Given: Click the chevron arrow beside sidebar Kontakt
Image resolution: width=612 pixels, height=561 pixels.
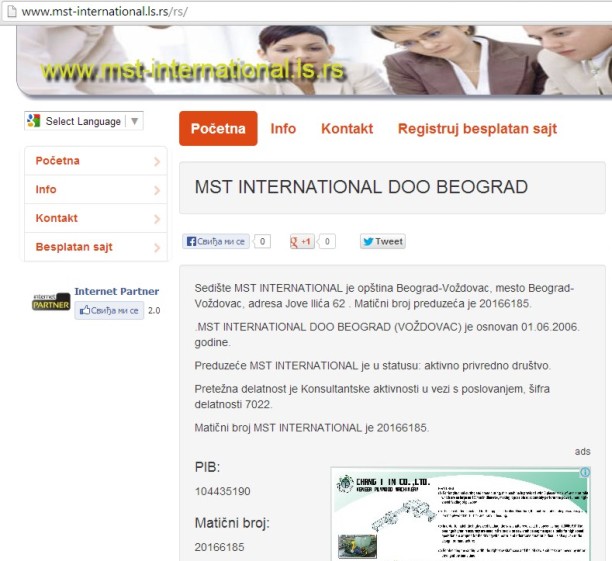Looking at the screenshot, I should [x=157, y=219].
